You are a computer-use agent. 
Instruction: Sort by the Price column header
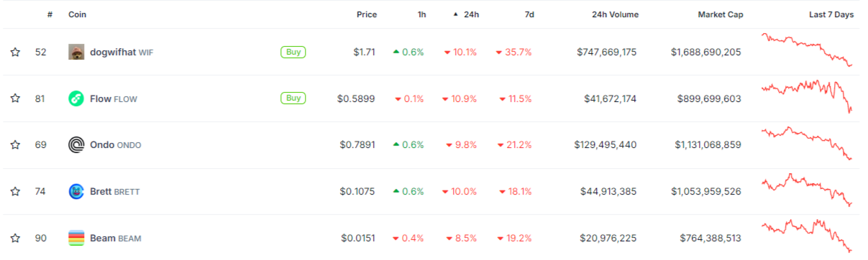click(x=367, y=14)
